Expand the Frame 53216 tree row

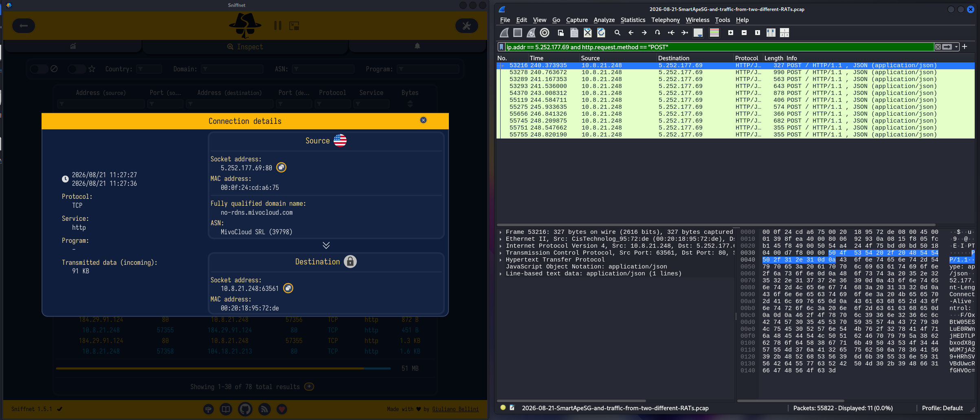[x=501, y=232]
